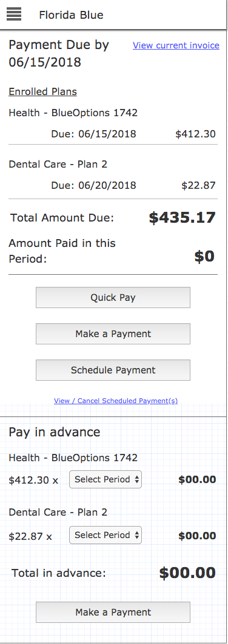Click the Quick Pay button
Screen dimensions: 228x644
pos(113,297)
